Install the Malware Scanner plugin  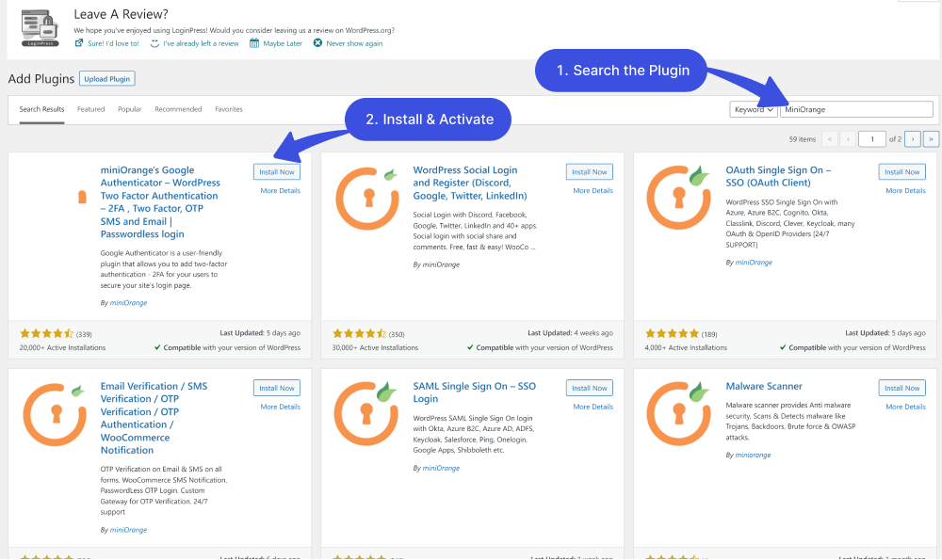[901, 388]
